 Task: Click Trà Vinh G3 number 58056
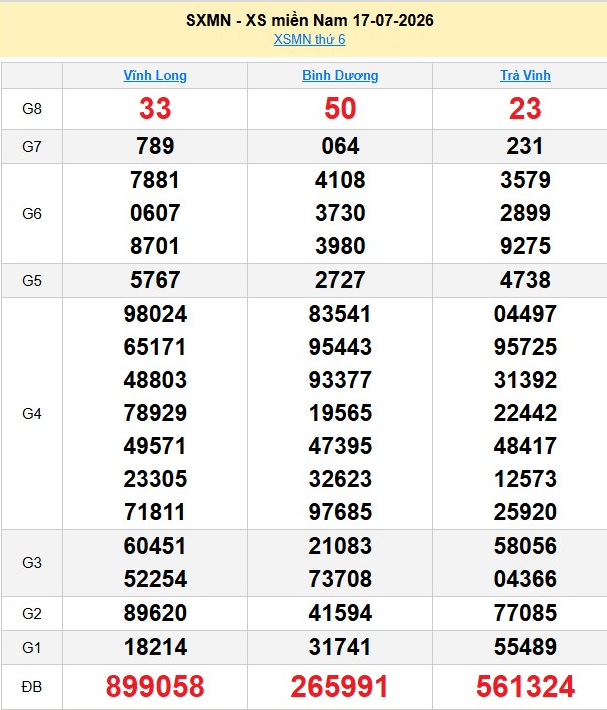(x=525, y=546)
